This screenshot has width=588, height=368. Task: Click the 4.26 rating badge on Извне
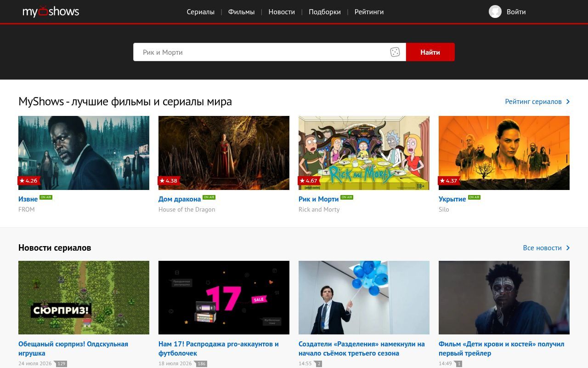pyautogui.click(x=28, y=181)
